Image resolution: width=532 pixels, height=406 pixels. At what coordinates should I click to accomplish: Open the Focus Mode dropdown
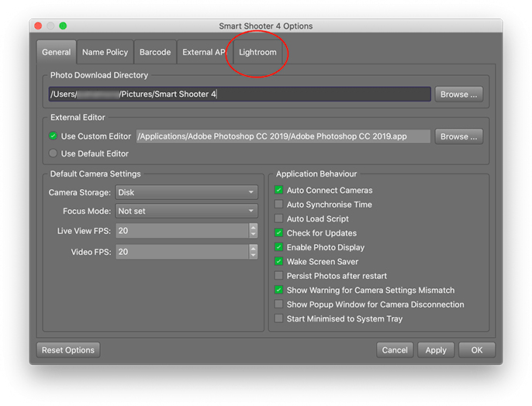point(187,211)
